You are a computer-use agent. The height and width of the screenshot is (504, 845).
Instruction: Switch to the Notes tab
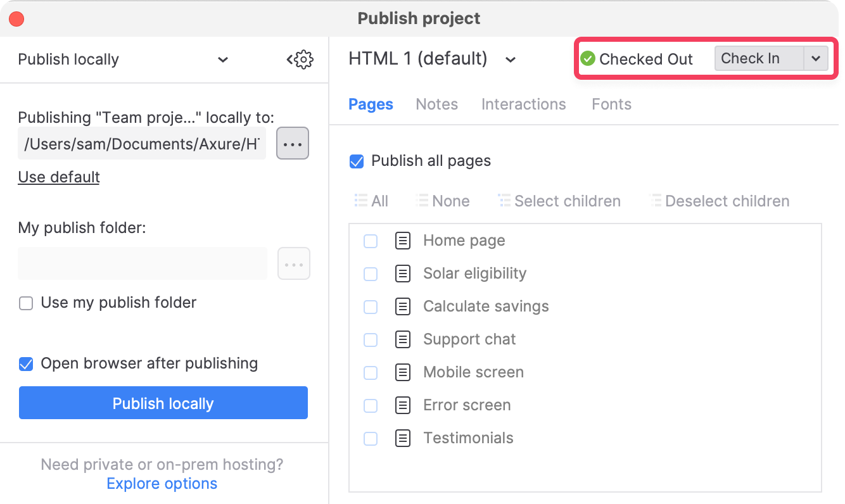[436, 104]
